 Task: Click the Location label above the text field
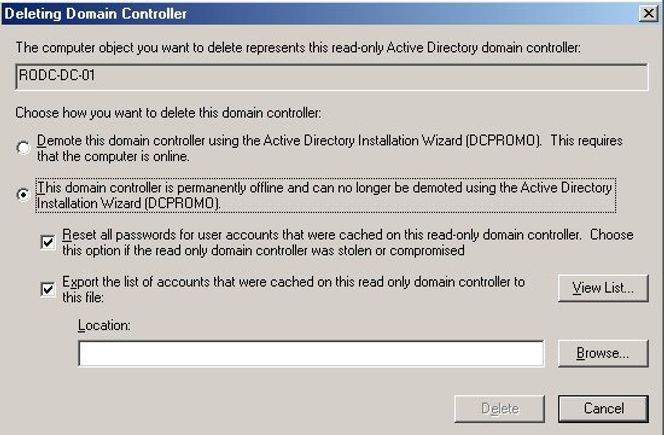pos(104,325)
